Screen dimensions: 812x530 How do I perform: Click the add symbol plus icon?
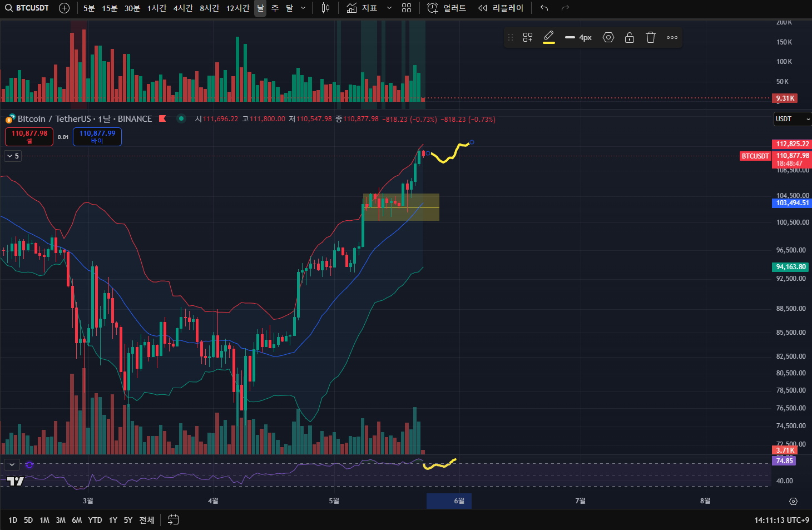[65, 8]
